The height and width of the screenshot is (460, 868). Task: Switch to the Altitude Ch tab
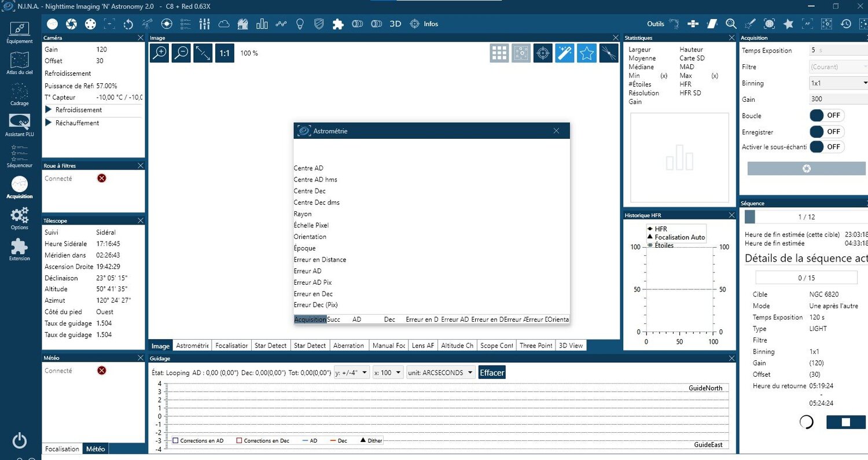(457, 345)
